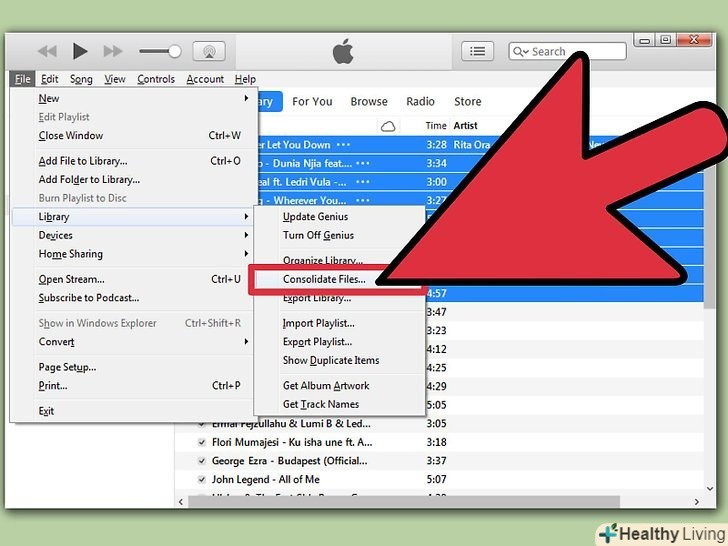
Task: Select the George Ezra - Budapest row
Action: pyautogui.click(x=439, y=461)
